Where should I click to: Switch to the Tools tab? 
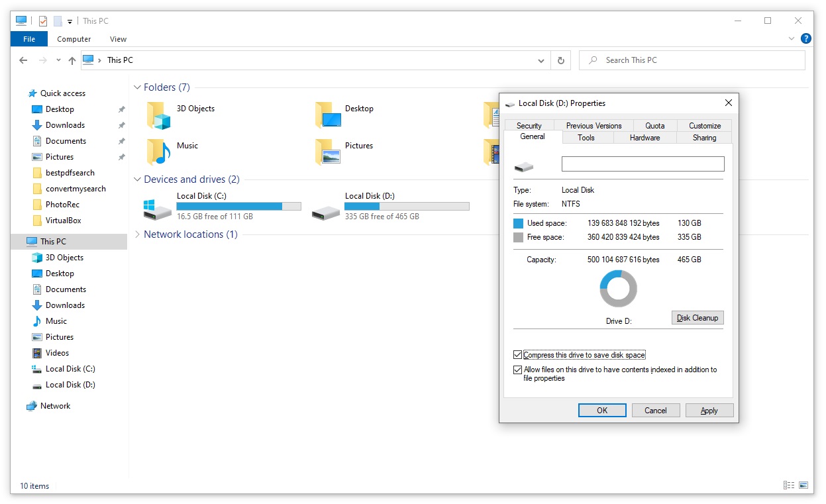pyautogui.click(x=586, y=138)
